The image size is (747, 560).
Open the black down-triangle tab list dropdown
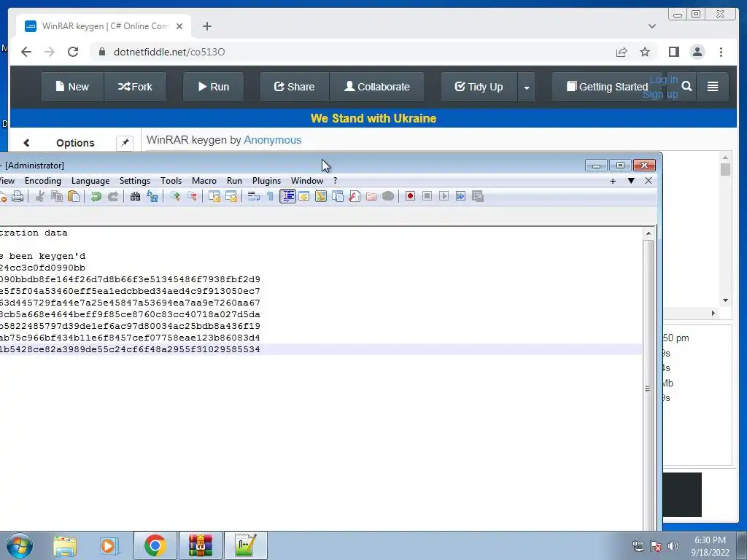pos(631,181)
